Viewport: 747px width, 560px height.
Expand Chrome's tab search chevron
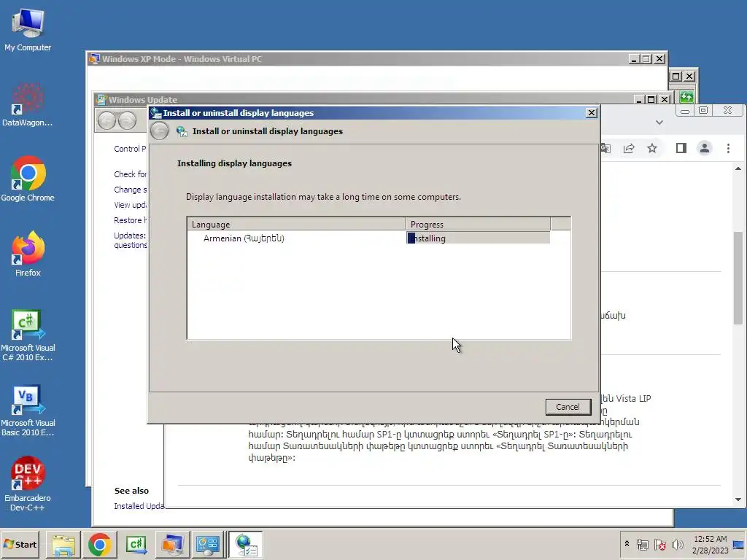pos(659,122)
